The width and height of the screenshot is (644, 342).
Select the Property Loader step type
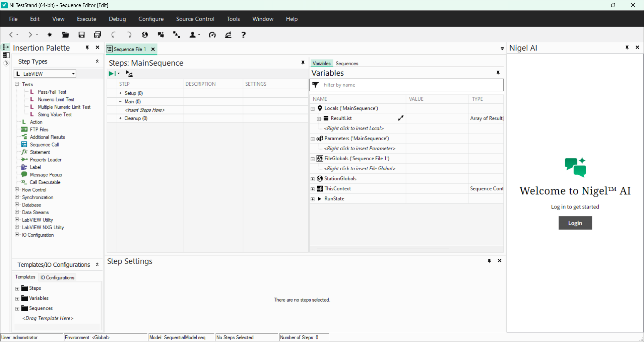pos(46,160)
